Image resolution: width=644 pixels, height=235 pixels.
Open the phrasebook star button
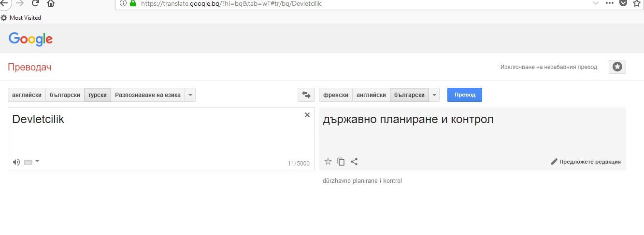(617, 67)
